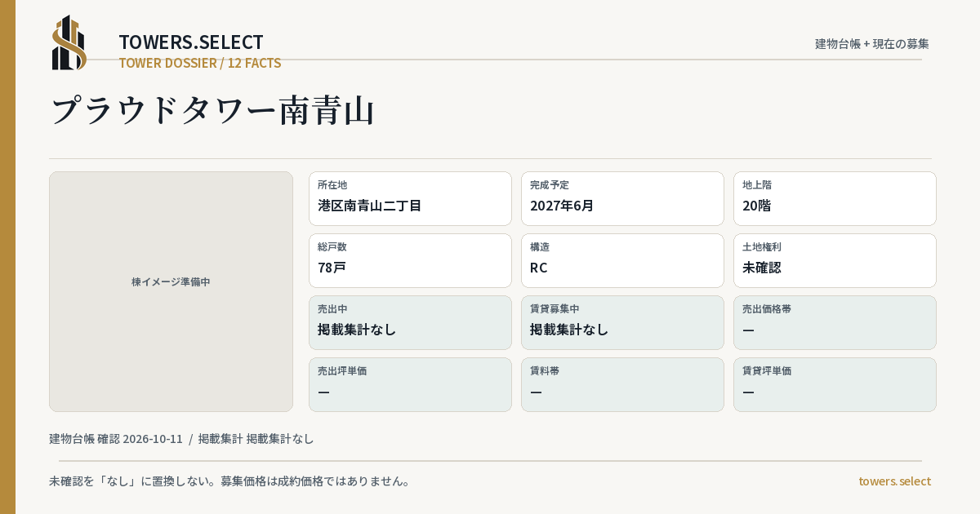Select the 賃貸募集中 card
The height and width of the screenshot is (514, 980).
622,322
